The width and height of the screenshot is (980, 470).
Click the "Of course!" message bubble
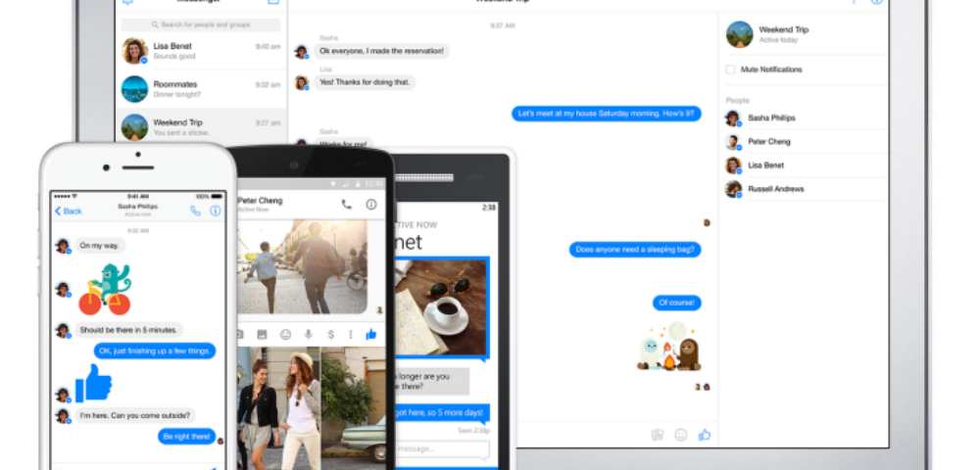[x=677, y=303]
